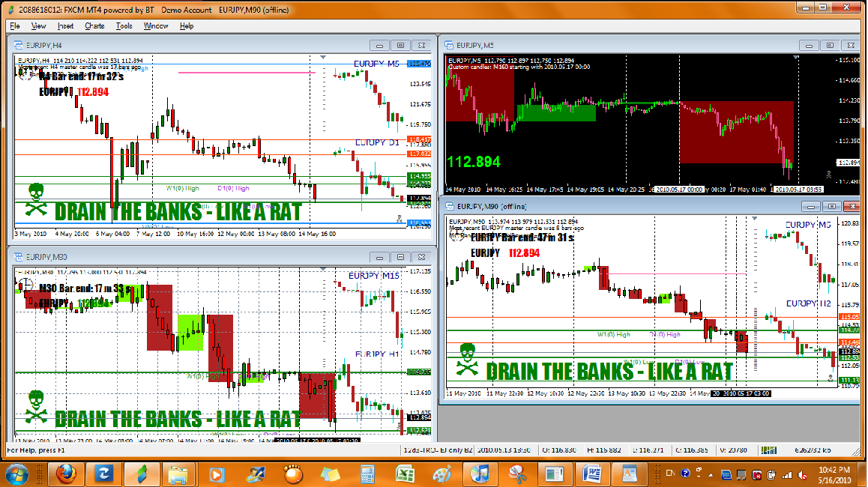The image size is (868, 487).
Task: Click the 'V: 20780' status bar value
Action: 734,450
